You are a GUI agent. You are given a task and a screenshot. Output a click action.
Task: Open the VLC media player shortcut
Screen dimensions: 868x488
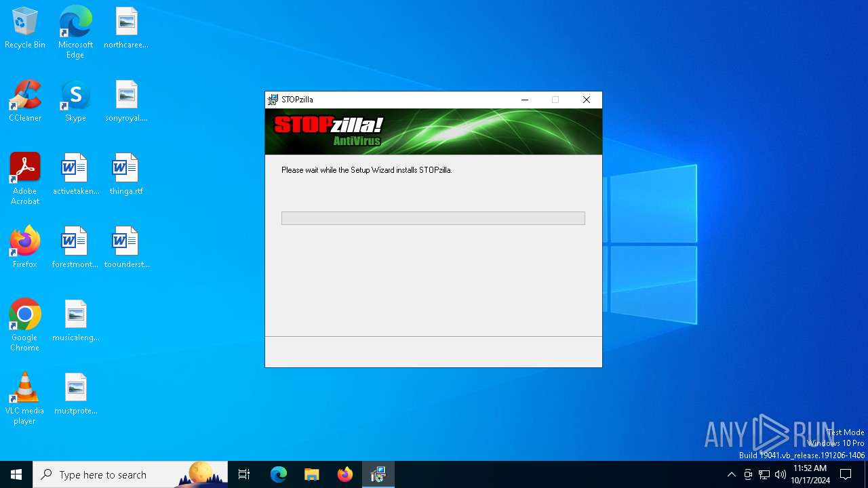(25, 399)
